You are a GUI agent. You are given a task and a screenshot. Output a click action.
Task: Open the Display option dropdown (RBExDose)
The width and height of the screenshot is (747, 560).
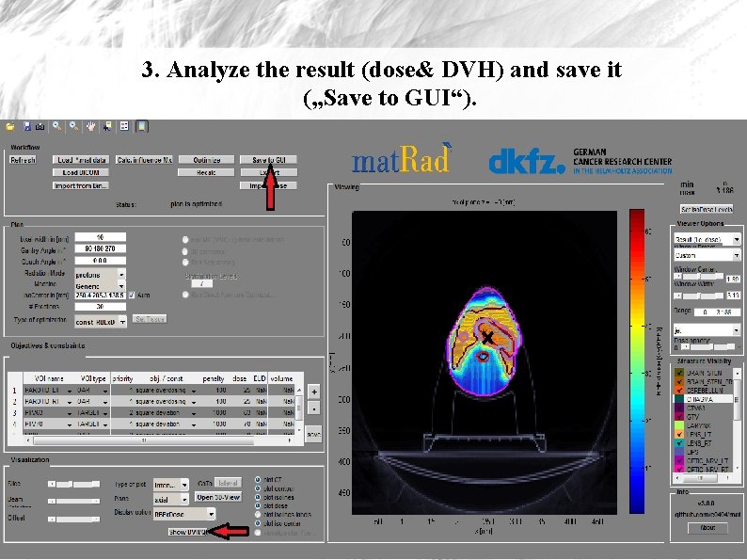point(183,514)
